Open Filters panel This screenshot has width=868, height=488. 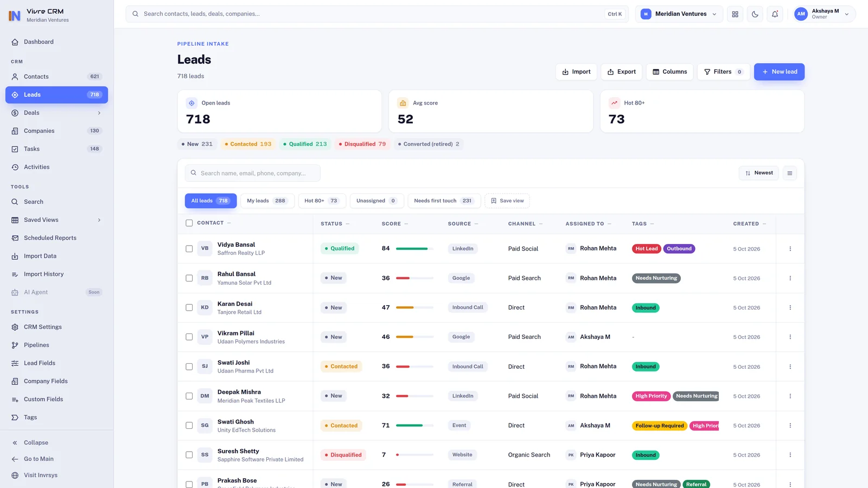723,72
